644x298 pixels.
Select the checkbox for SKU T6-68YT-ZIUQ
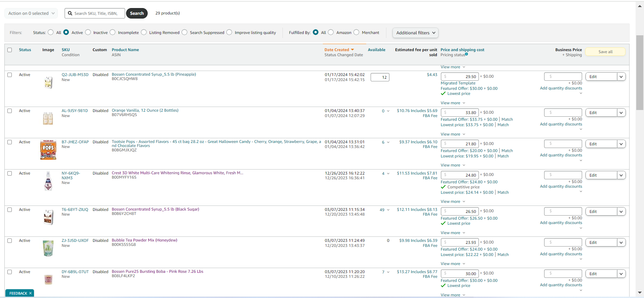point(10,210)
